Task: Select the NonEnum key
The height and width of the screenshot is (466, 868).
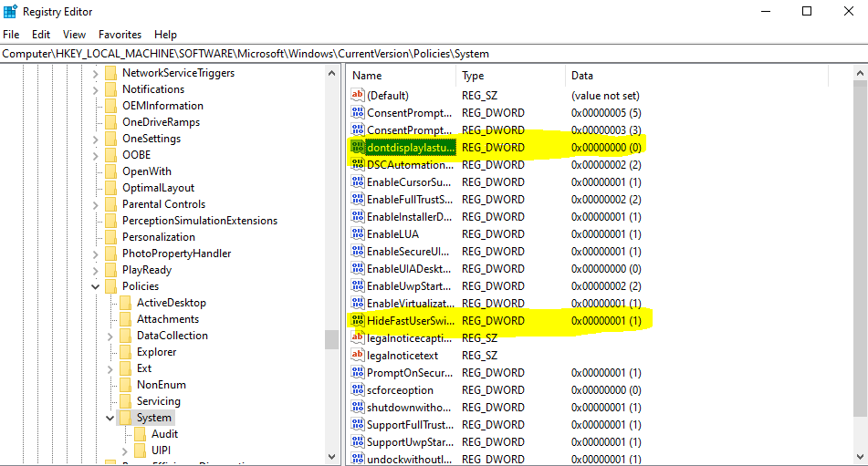Action: click(161, 385)
